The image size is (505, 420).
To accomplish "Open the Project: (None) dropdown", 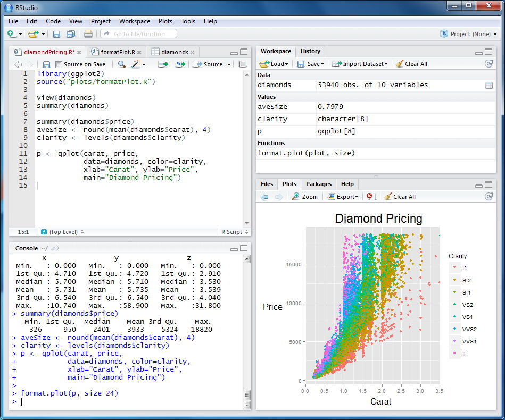I will tap(470, 33).
